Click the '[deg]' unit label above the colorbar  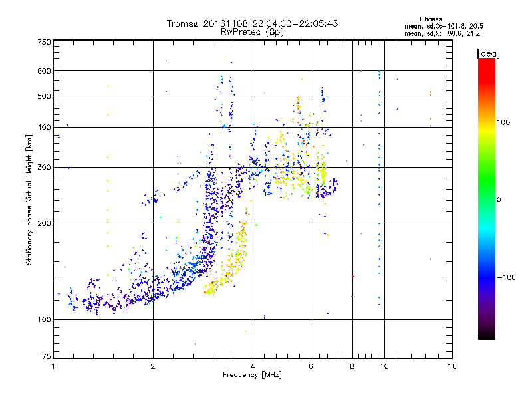tap(488, 53)
